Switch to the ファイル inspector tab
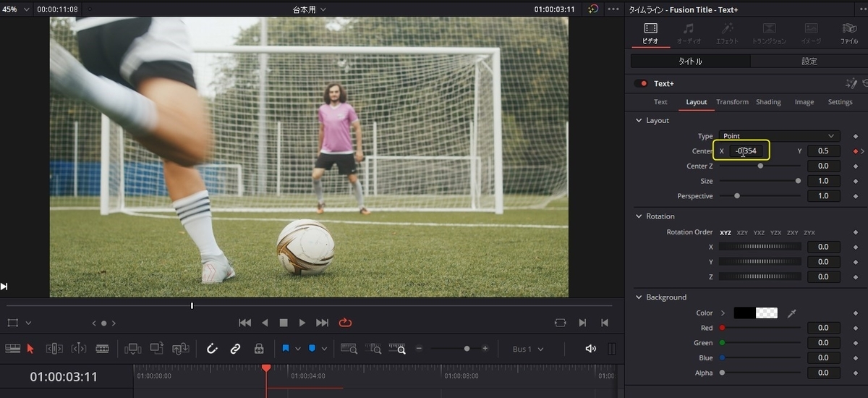868x398 pixels. 849,33
